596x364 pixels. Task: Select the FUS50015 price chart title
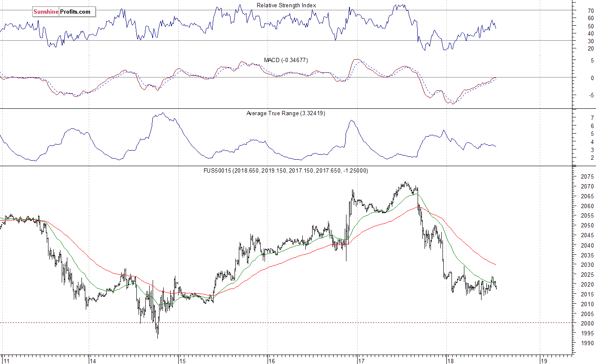[286, 170]
